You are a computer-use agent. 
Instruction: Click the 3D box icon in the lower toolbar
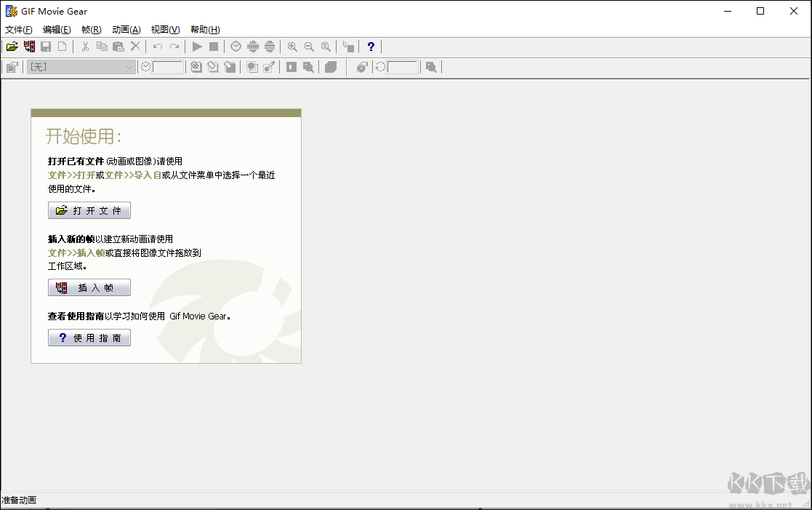(331, 67)
